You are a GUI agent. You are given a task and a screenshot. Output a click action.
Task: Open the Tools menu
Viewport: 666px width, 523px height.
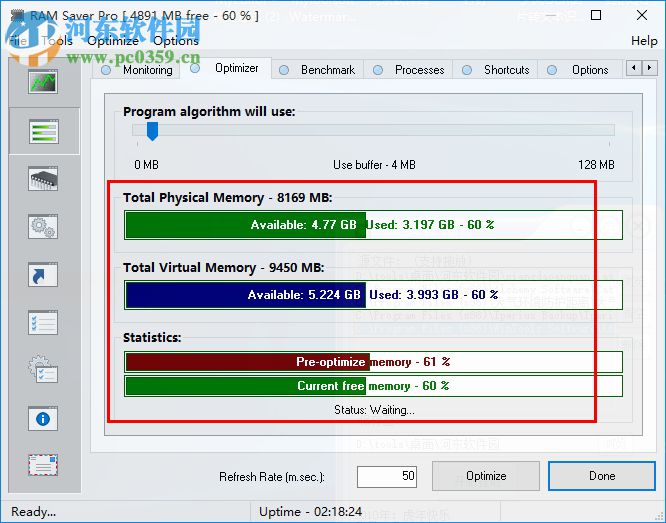pyautogui.click(x=57, y=41)
